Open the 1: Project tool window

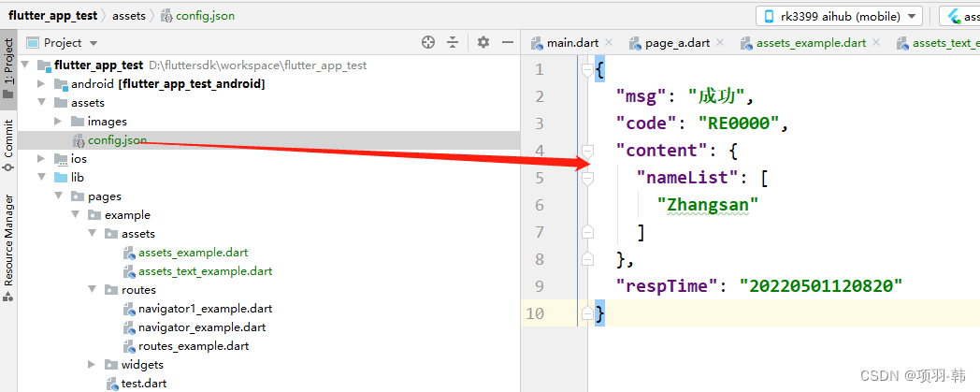click(x=8, y=69)
